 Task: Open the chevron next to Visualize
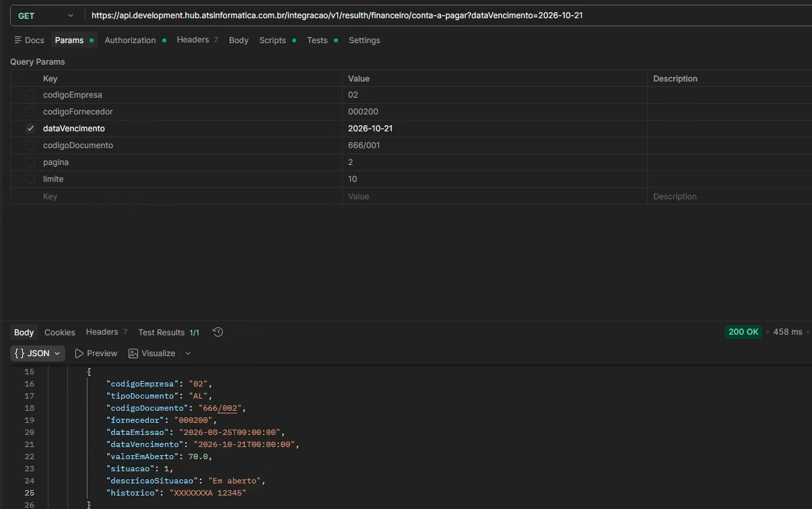188,353
